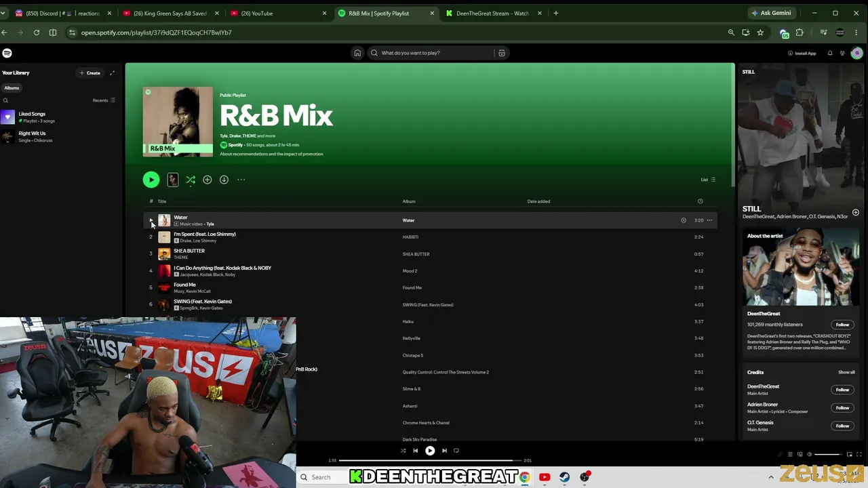Open the Friend Activity icon beside bell

coord(842,53)
